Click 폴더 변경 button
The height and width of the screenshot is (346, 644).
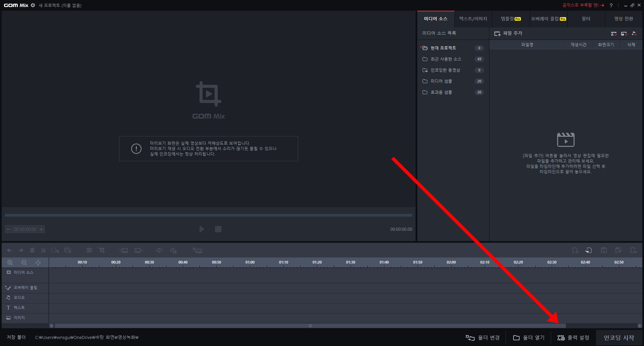click(483, 338)
